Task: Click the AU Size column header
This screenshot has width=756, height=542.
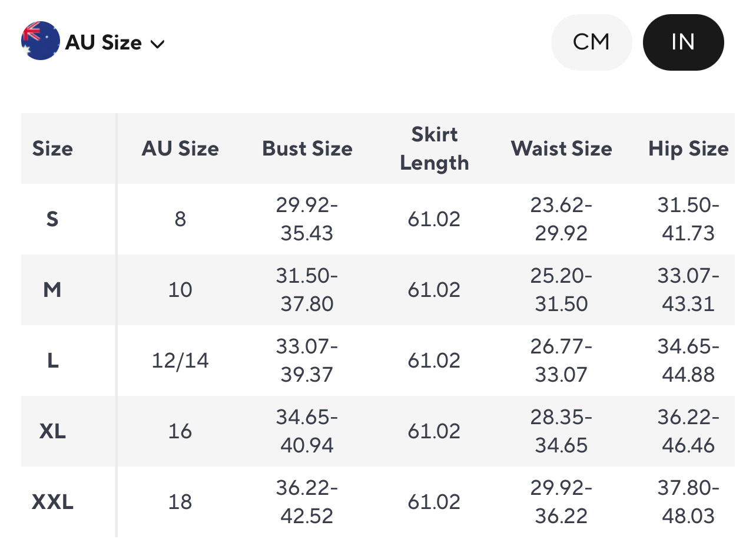Action: click(x=180, y=148)
